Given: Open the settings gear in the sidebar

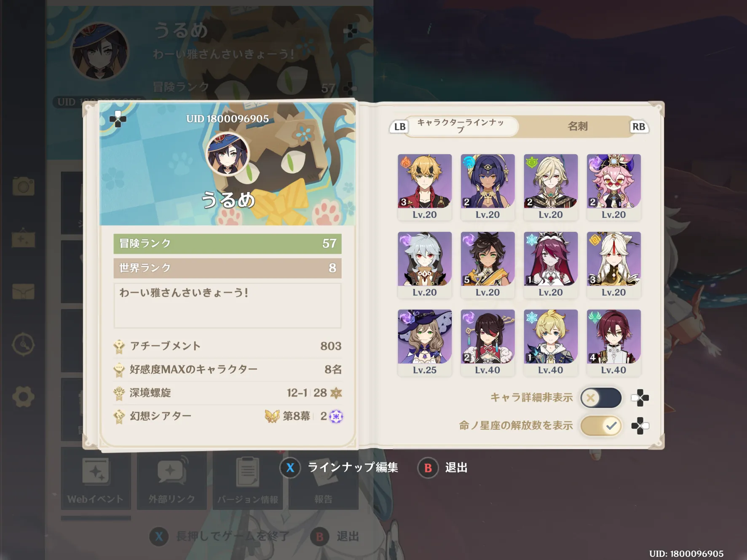Looking at the screenshot, I should click(23, 397).
